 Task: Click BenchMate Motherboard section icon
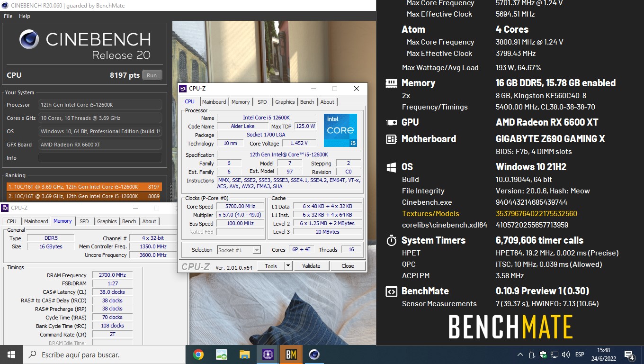point(391,139)
